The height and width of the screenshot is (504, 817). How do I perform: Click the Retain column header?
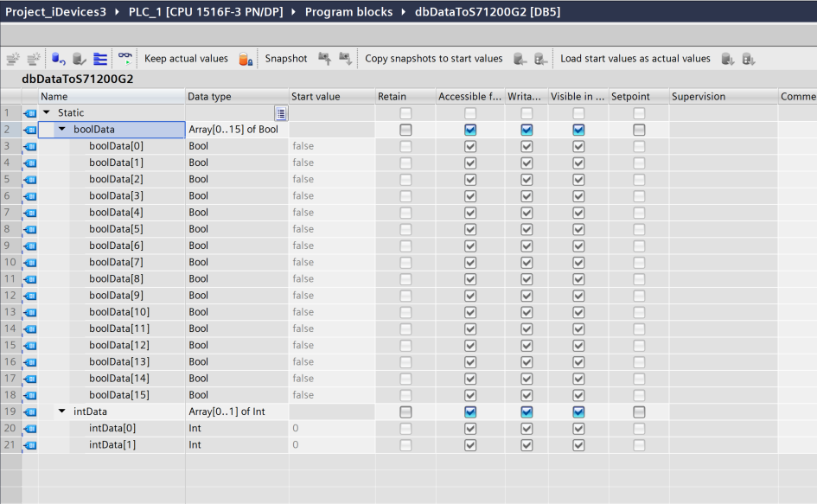point(405,97)
